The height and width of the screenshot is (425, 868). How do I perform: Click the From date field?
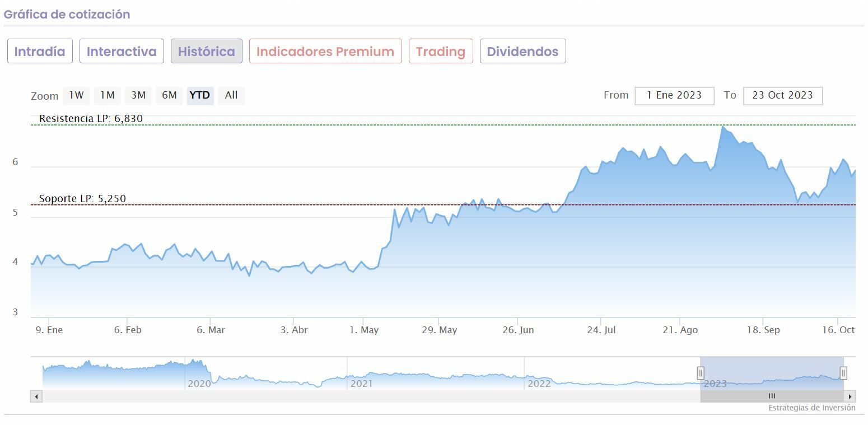pyautogui.click(x=674, y=96)
